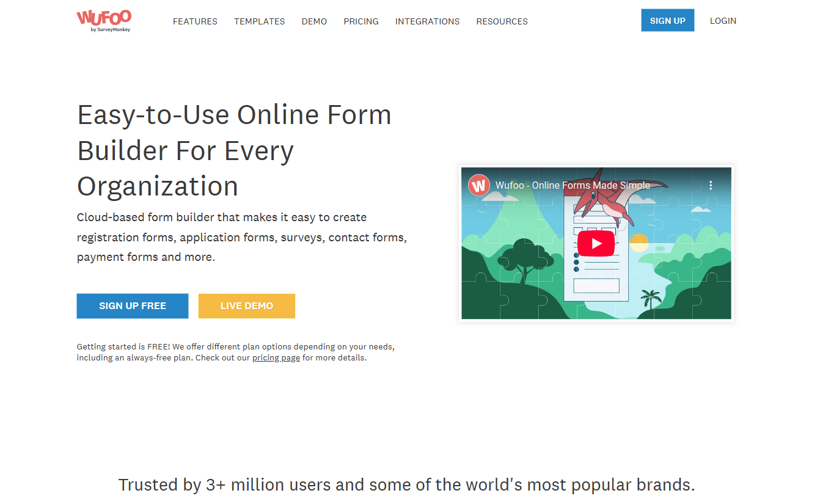Navigate to Integrations page
The height and width of the screenshot is (504, 820).
point(427,21)
